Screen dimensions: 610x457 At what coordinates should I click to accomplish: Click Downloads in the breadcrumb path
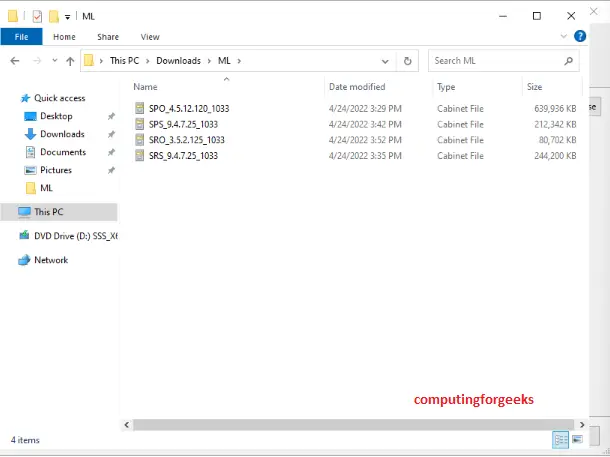click(x=178, y=61)
